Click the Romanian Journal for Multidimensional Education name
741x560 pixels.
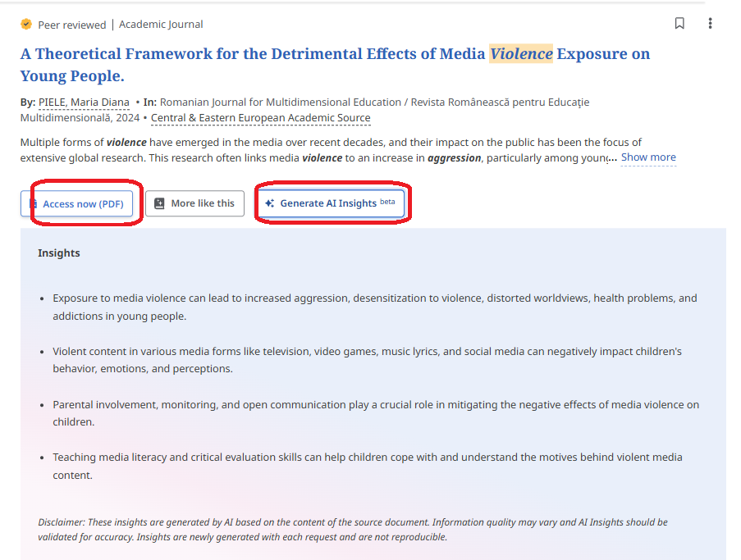[279, 102]
